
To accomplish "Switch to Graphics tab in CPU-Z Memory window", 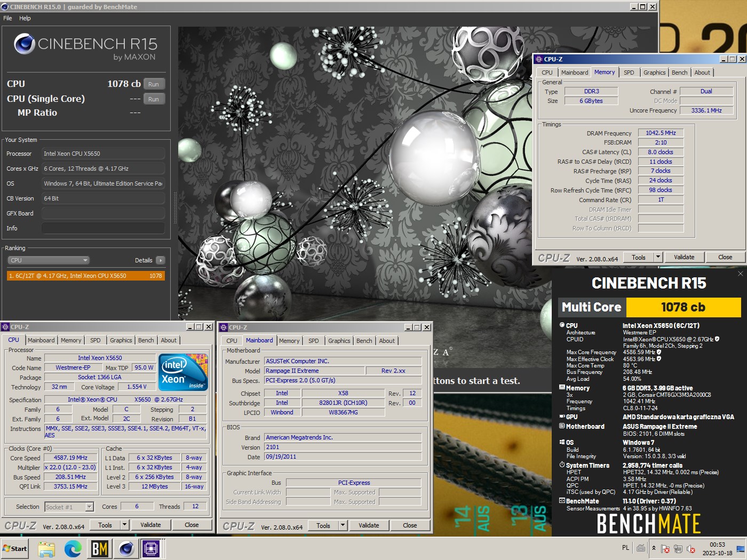I will (655, 73).
